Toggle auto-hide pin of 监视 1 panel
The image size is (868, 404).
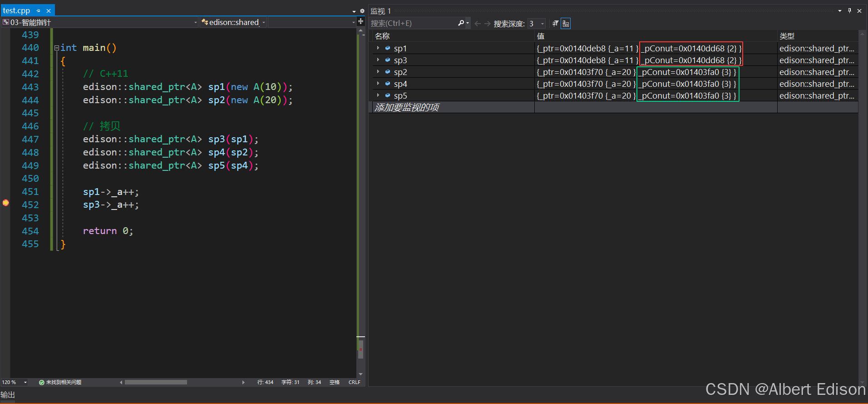(x=849, y=10)
